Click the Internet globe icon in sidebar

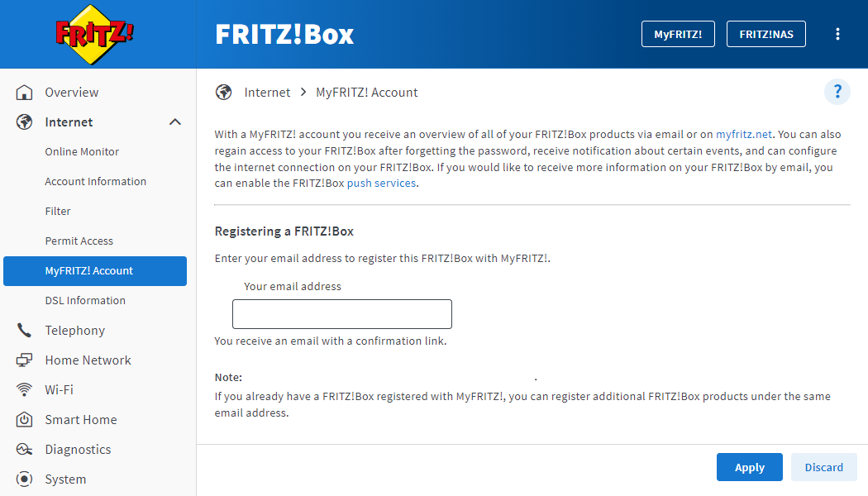25,122
